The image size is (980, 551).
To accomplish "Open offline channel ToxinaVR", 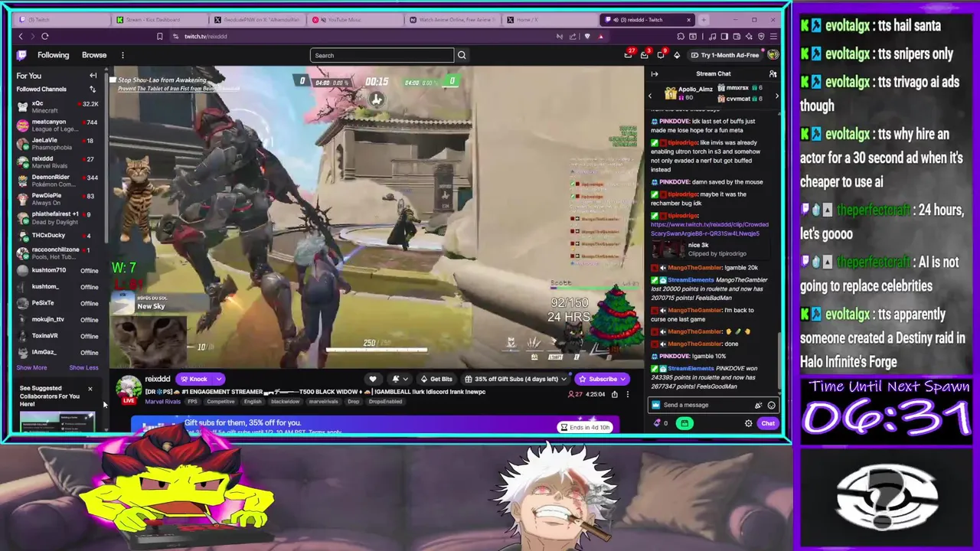I will 58,336.
